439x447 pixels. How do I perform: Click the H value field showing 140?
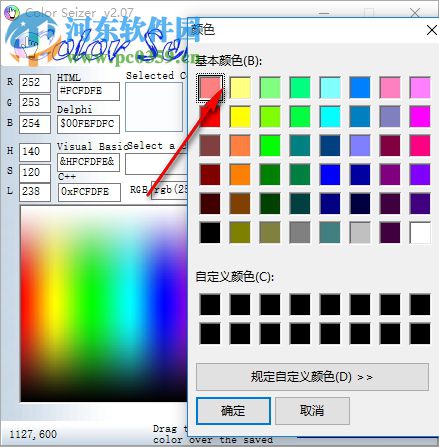tap(35, 152)
